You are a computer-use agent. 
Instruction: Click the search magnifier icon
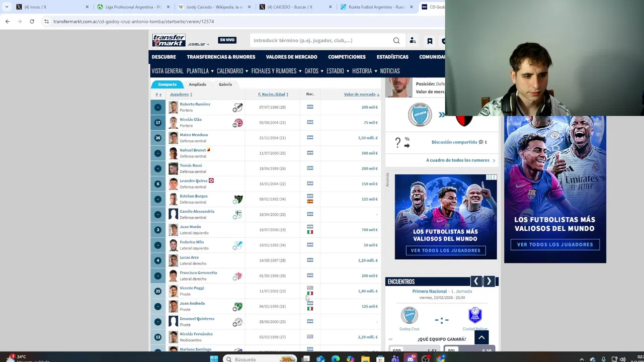click(x=396, y=41)
